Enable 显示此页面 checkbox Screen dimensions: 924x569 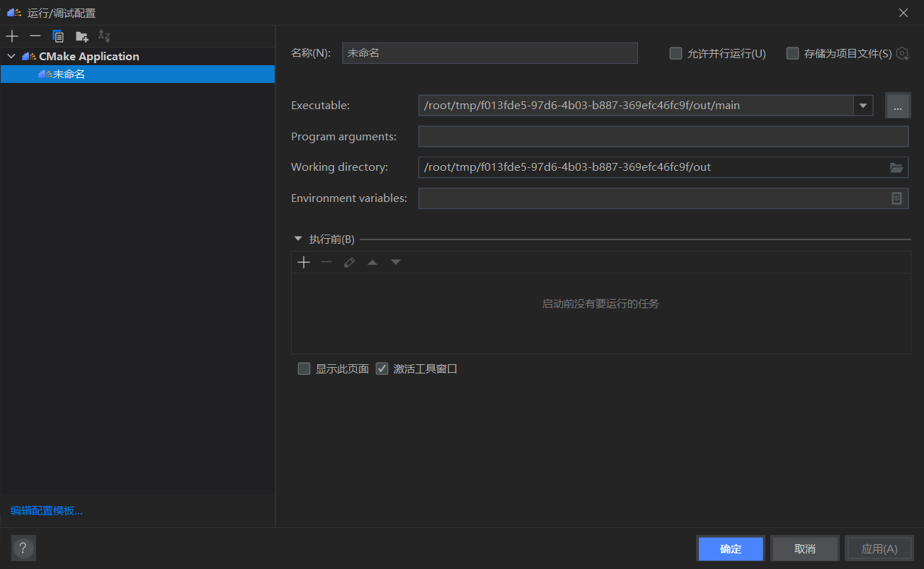click(x=304, y=368)
